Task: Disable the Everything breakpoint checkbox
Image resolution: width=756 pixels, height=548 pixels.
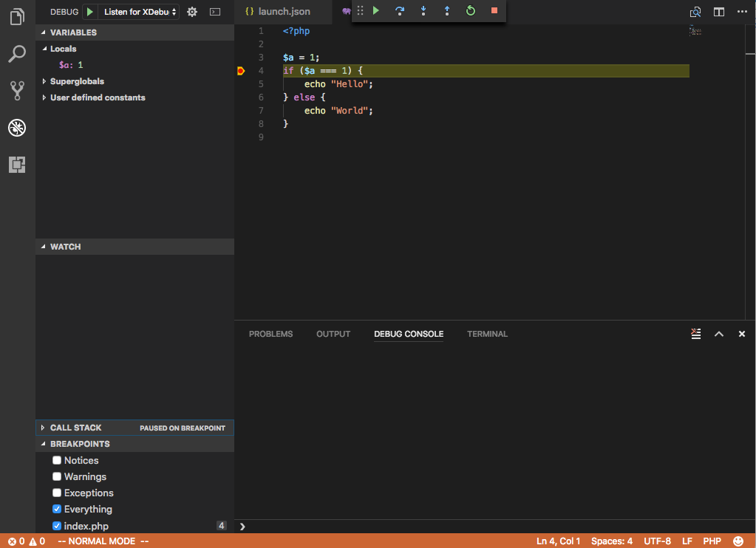Action: click(57, 509)
